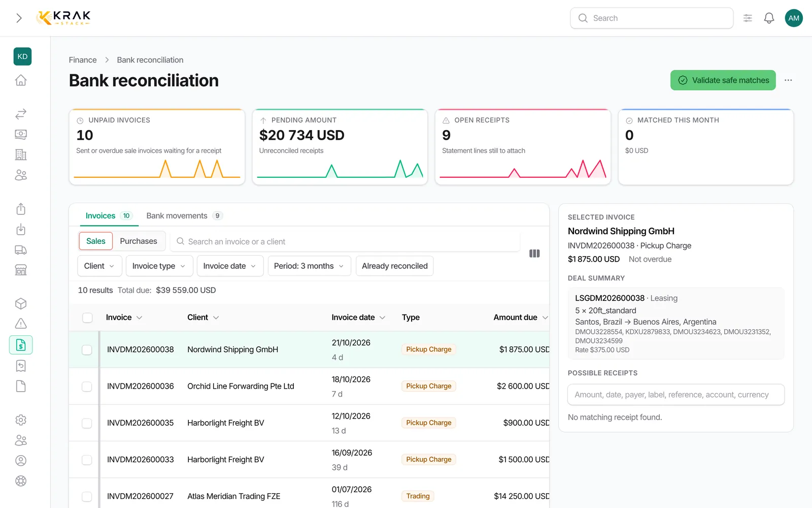Open the column layout icon above the table
Image resolution: width=812 pixels, height=508 pixels.
click(x=534, y=253)
